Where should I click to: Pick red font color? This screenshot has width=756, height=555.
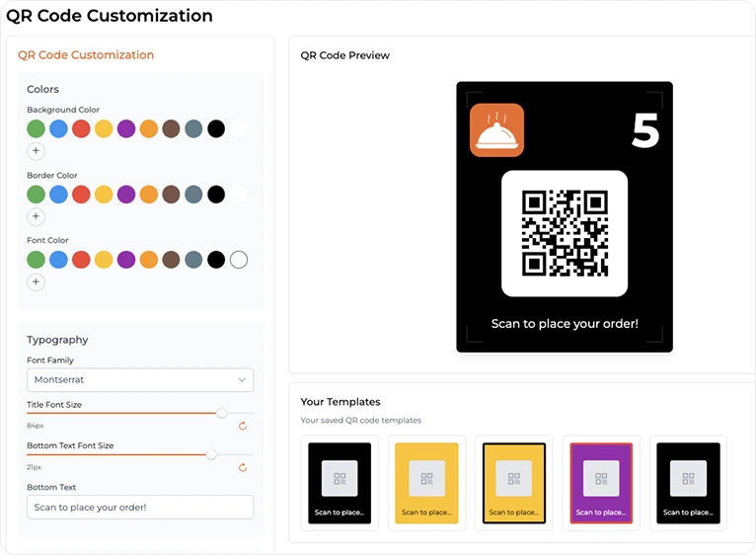point(81,260)
